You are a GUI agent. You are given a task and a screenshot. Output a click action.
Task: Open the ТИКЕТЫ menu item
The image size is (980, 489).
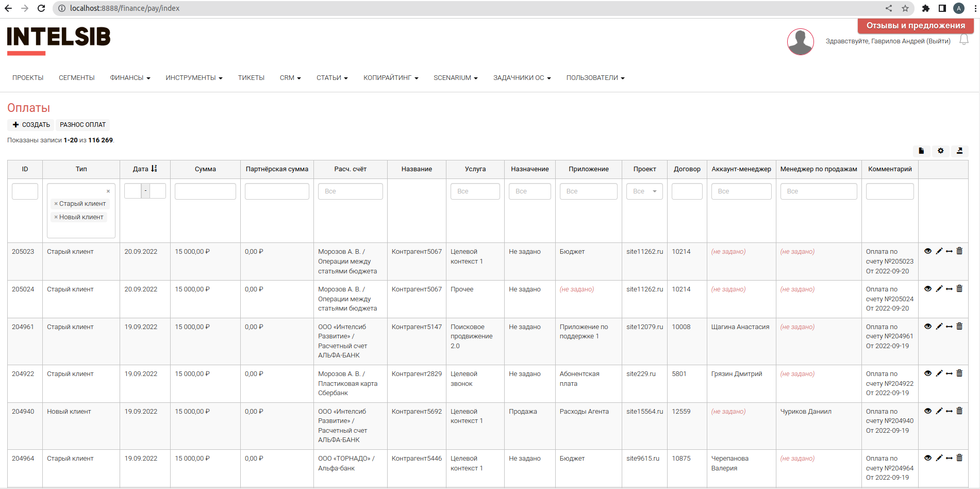tap(251, 78)
